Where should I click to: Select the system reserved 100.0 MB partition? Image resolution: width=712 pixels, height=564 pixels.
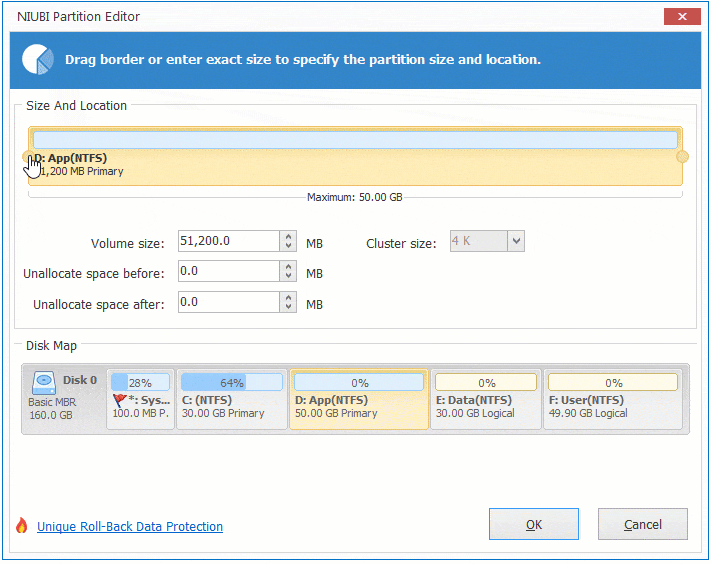coord(140,399)
